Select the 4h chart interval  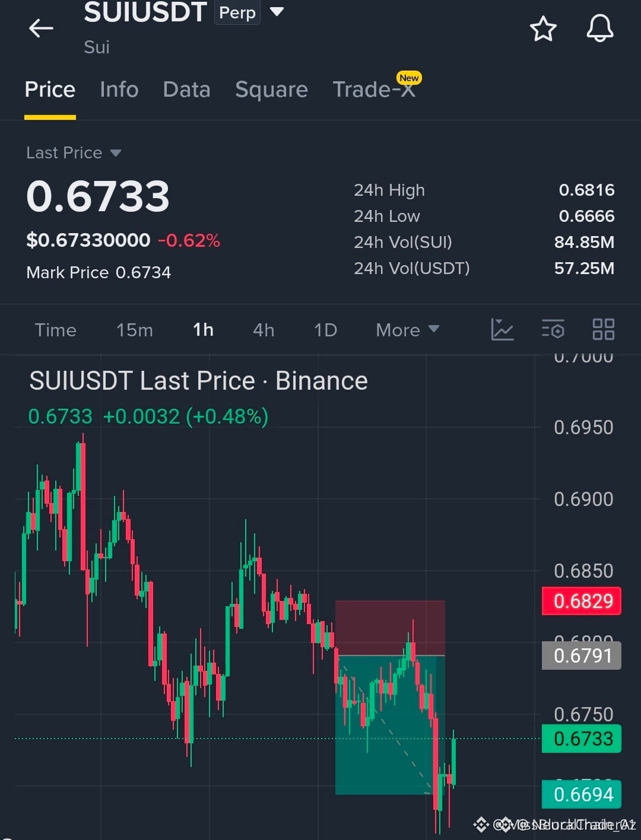[x=264, y=330]
